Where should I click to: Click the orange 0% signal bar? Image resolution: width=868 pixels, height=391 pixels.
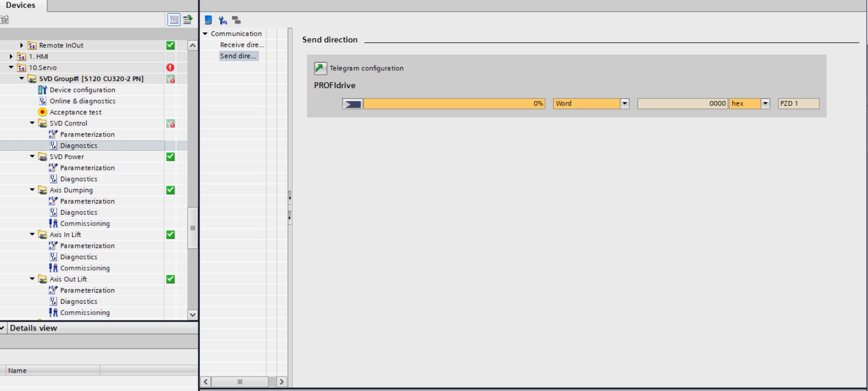coord(454,104)
